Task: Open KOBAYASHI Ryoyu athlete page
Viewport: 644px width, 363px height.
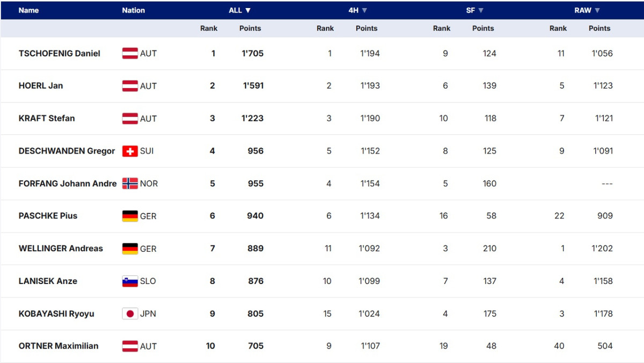Action: [x=56, y=314]
